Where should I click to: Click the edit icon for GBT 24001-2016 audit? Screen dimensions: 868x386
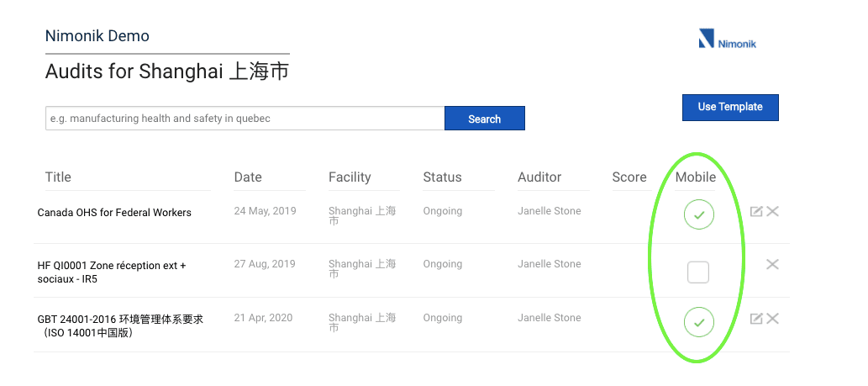click(756, 319)
